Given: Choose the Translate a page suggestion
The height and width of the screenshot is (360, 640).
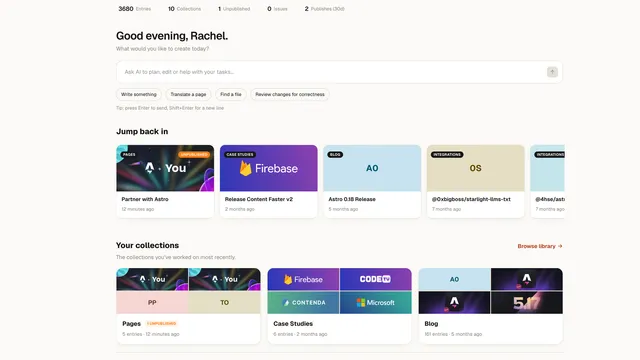Looking at the screenshot, I should (188, 94).
